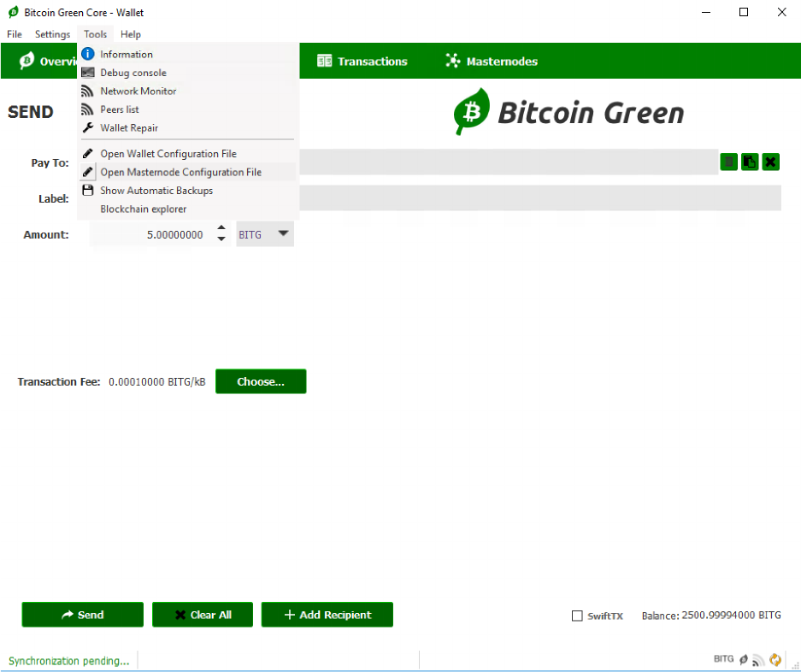Screen dimensions: 801x672
Task: Click the BITG unit label in status bar
Action: click(x=723, y=658)
